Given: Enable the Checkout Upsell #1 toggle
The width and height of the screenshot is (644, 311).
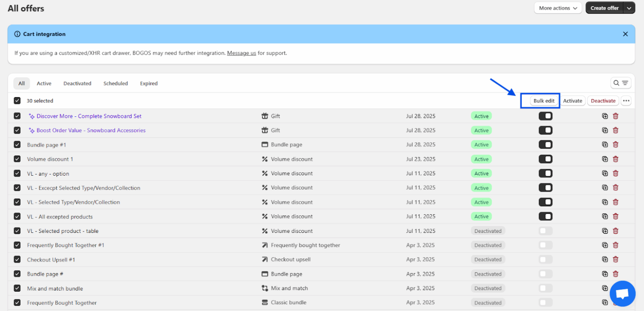Looking at the screenshot, I should (546, 259).
